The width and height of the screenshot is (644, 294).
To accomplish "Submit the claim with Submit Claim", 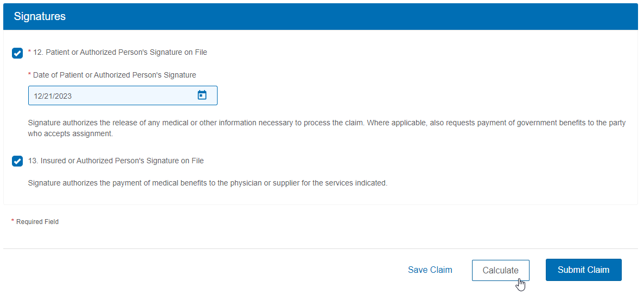I will pos(583,270).
